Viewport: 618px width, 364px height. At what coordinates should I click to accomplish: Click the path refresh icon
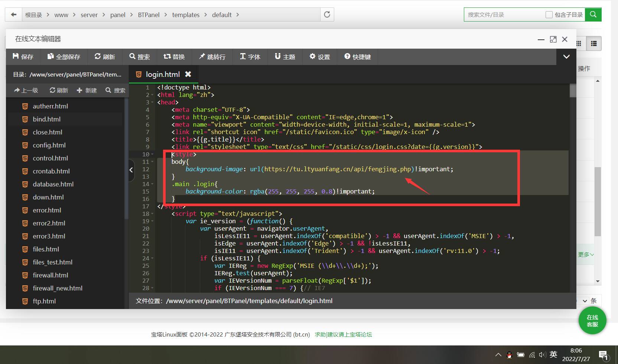click(327, 14)
